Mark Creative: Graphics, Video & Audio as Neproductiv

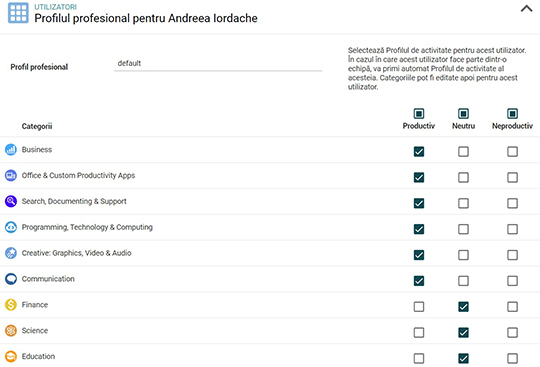pyautogui.click(x=512, y=255)
